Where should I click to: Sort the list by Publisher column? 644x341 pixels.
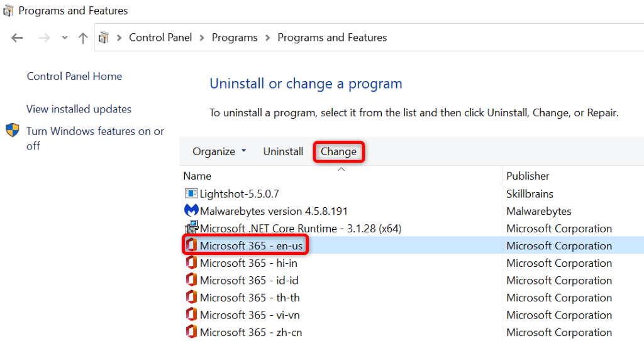(x=528, y=176)
